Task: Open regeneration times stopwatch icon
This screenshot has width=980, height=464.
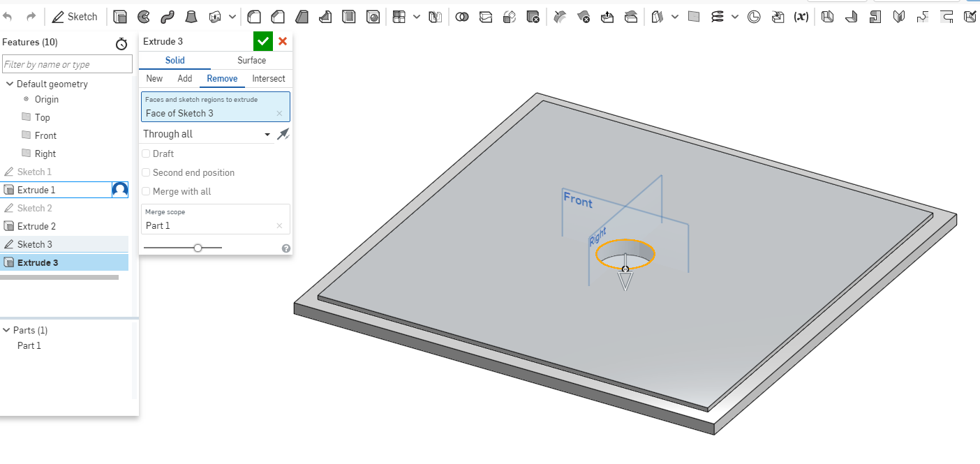Action: point(121,43)
